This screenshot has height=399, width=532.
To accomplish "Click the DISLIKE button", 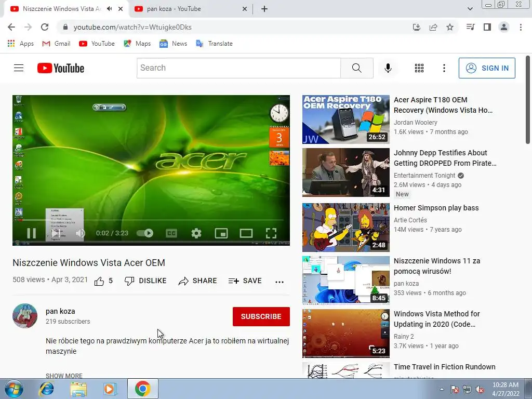I will coord(145,281).
